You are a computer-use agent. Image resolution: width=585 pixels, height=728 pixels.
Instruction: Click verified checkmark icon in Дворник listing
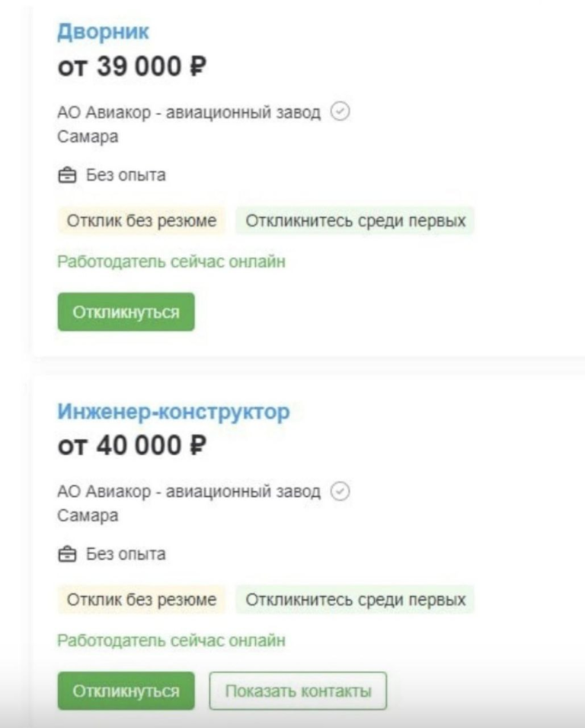point(340,112)
